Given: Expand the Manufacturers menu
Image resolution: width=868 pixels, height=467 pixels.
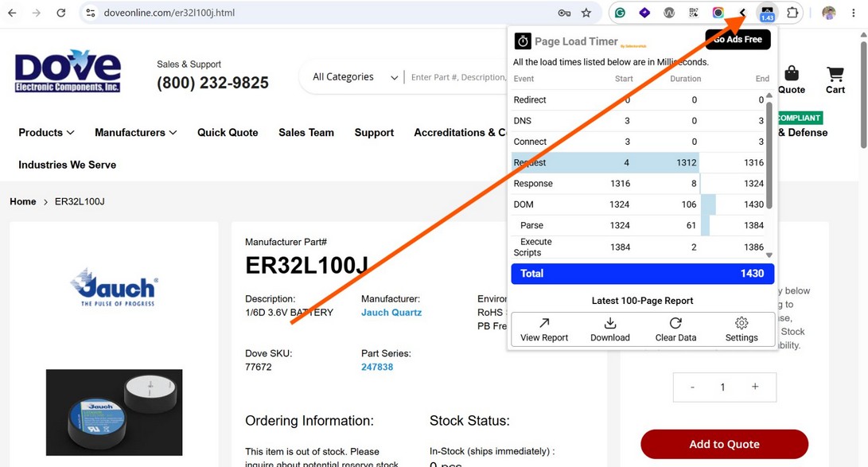Looking at the screenshot, I should (x=135, y=132).
